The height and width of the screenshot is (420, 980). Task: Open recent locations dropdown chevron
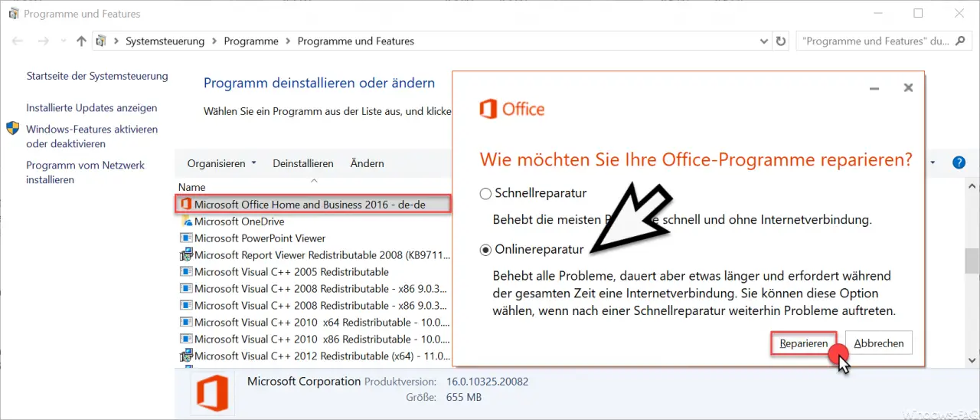64,41
